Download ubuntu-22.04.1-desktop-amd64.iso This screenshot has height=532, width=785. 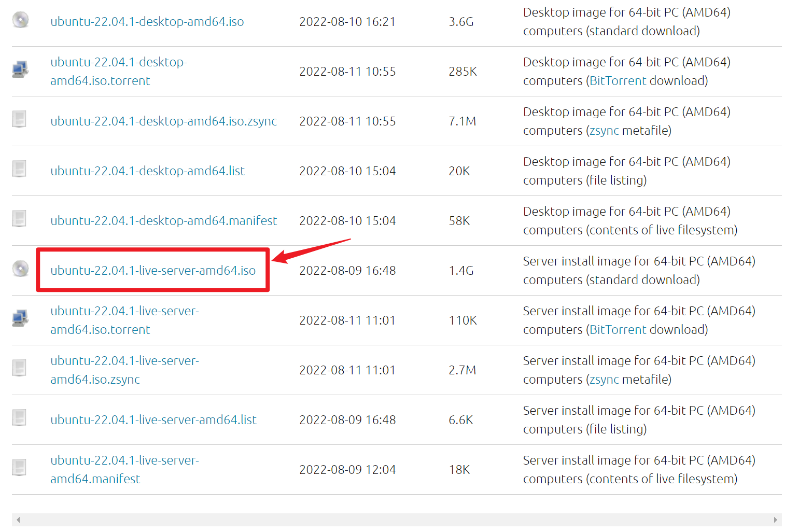pyautogui.click(x=147, y=22)
